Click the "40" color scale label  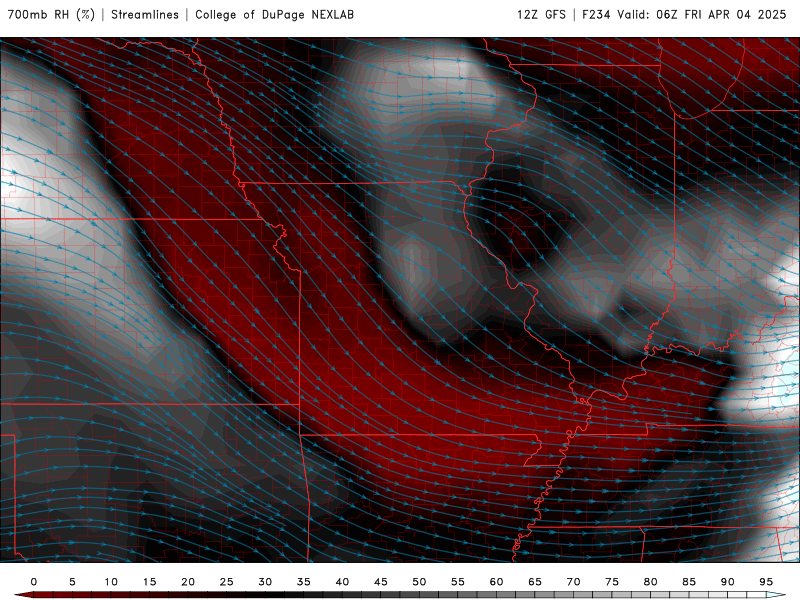(342, 582)
